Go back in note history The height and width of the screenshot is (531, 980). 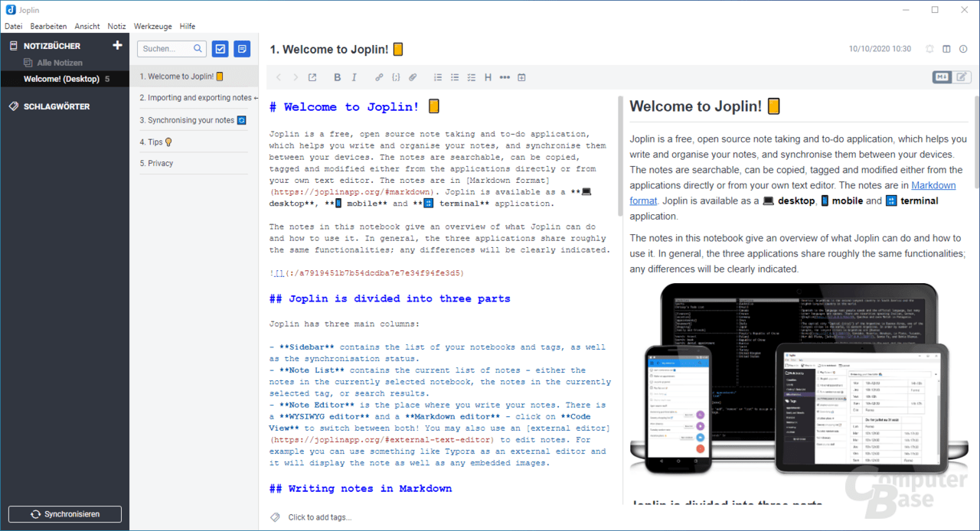278,77
